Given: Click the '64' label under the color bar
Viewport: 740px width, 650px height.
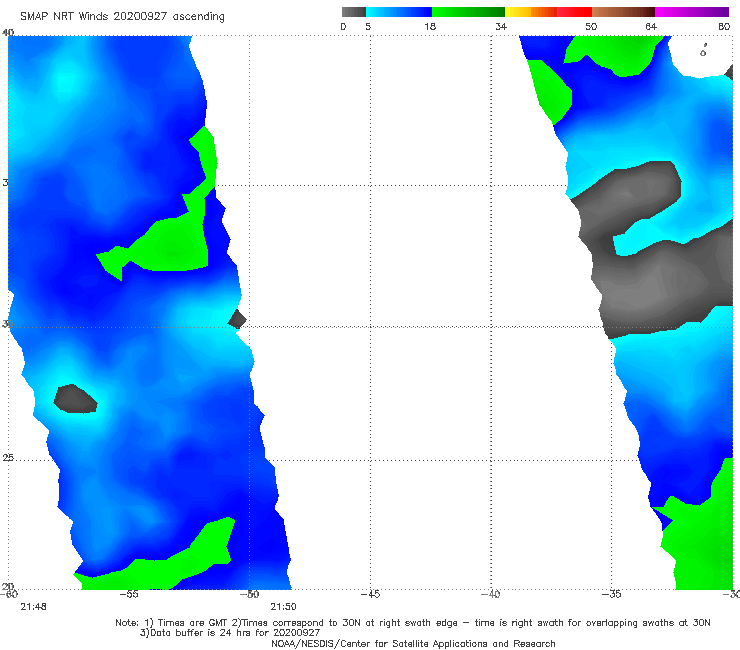Looking at the screenshot, I should pos(651,27).
